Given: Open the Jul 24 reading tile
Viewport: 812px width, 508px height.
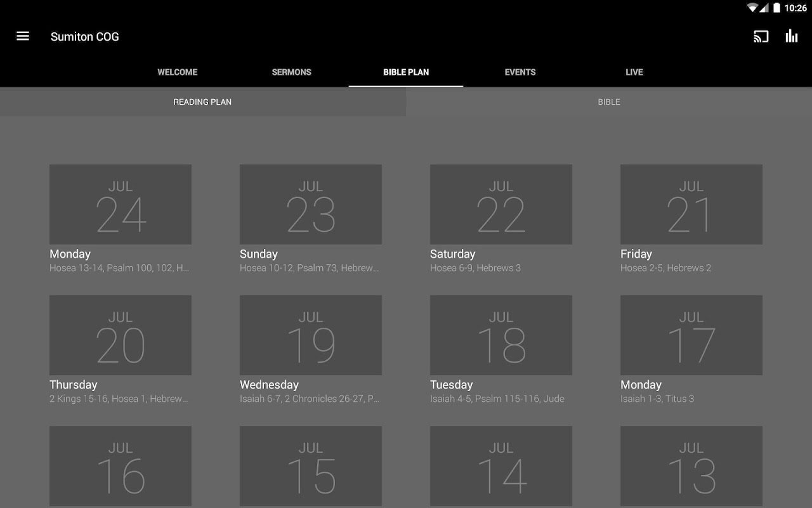Looking at the screenshot, I should point(121,204).
